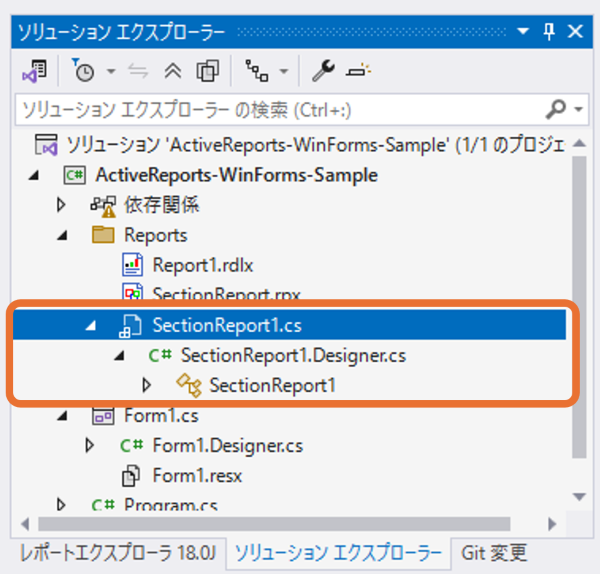
Task: Click the Report1.rdlx file icon
Action: tap(132, 264)
